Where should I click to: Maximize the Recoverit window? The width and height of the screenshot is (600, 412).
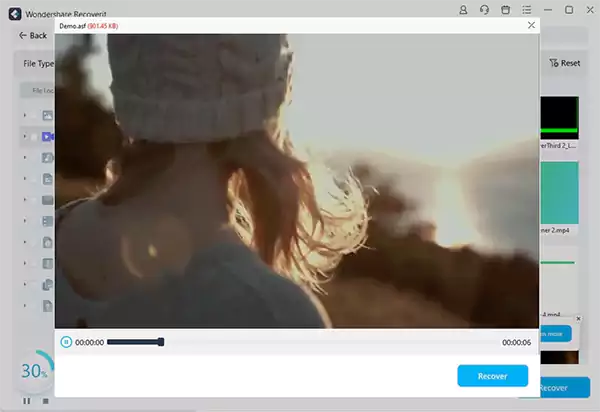click(569, 10)
